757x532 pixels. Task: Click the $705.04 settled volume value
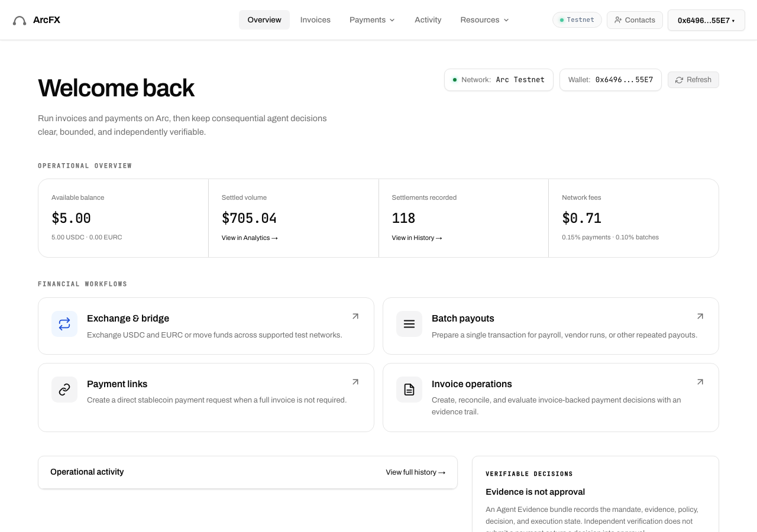(x=249, y=218)
